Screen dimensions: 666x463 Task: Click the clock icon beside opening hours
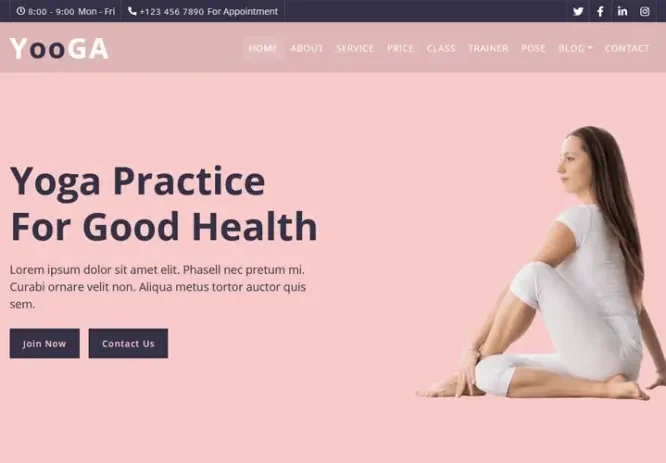point(20,11)
